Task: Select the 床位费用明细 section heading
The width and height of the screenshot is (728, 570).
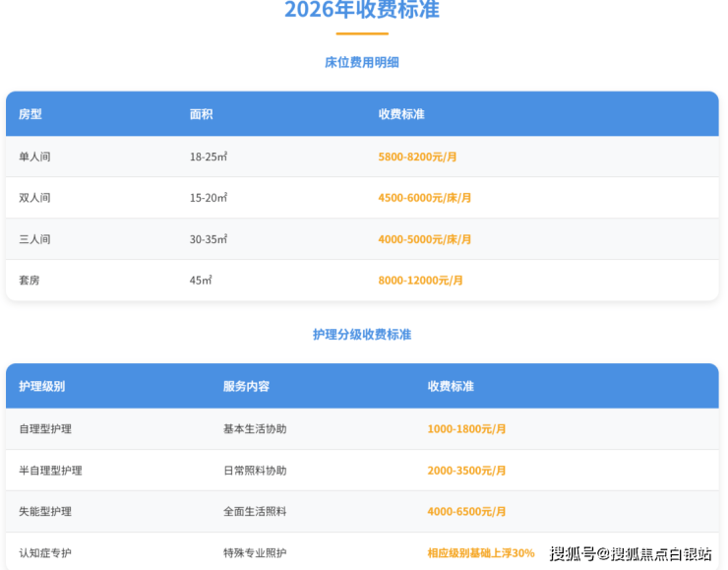Action: [362, 62]
